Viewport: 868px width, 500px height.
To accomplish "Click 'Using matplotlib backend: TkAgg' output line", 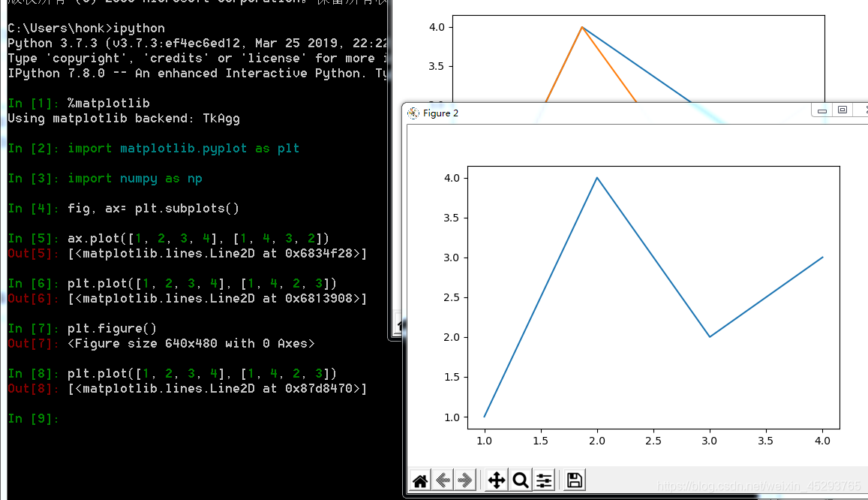I will point(124,119).
